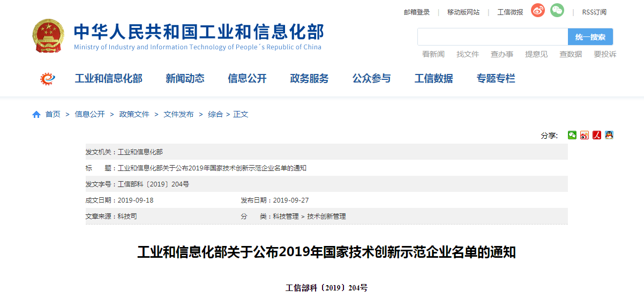Click the 技术创新管理 category link
Image resolution: width=644 pixels, height=306 pixels.
coord(326,217)
